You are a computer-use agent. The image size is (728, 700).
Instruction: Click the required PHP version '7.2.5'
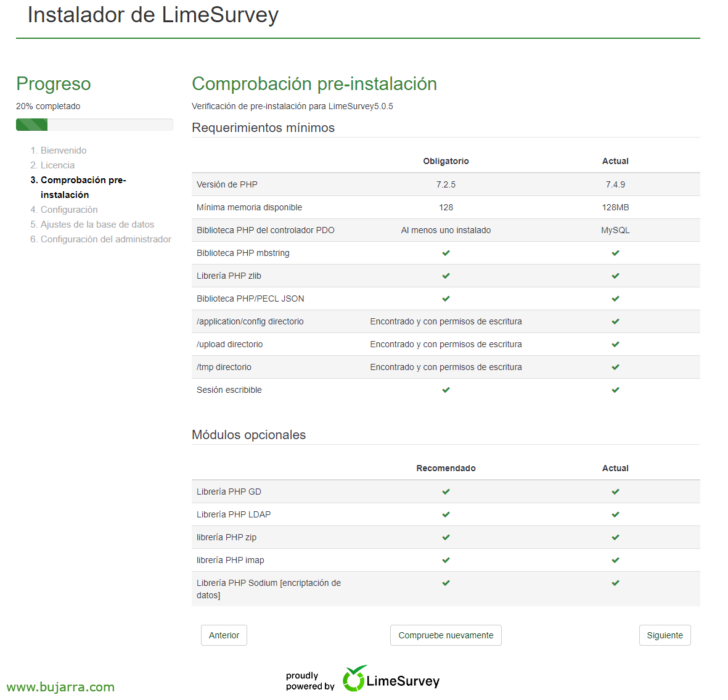[446, 184]
